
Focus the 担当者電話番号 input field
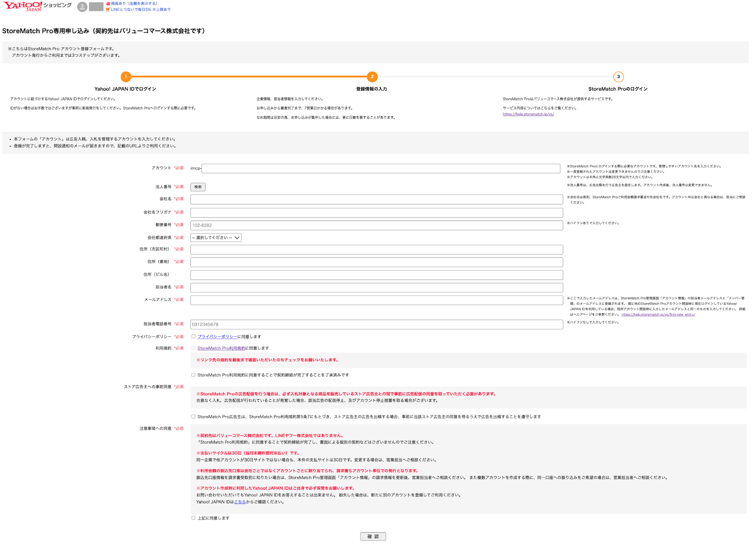[377, 324]
